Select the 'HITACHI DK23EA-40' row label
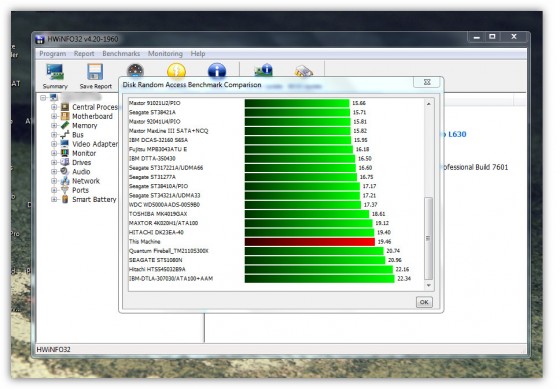560x389 pixels. coord(156,232)
